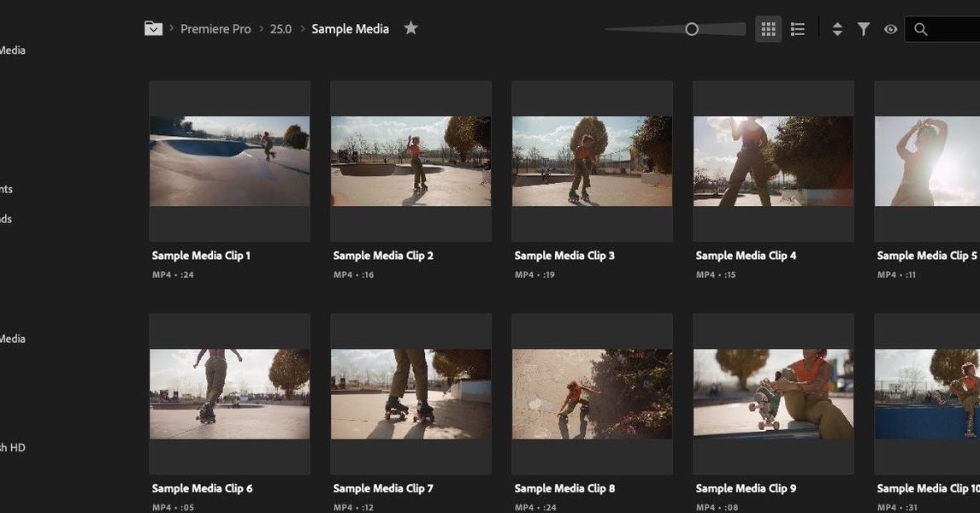Click the 'Sample Media Clip 6' name label
This screenshot has width=980, height=513.
click(x=202, y=488)
